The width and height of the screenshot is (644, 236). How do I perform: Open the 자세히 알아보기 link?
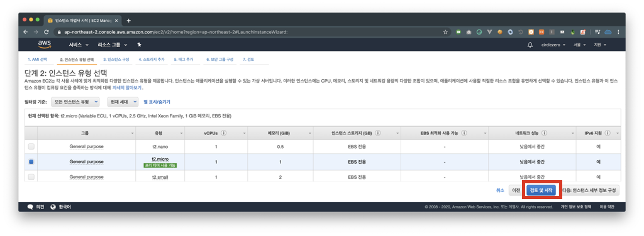coord(127,88)
